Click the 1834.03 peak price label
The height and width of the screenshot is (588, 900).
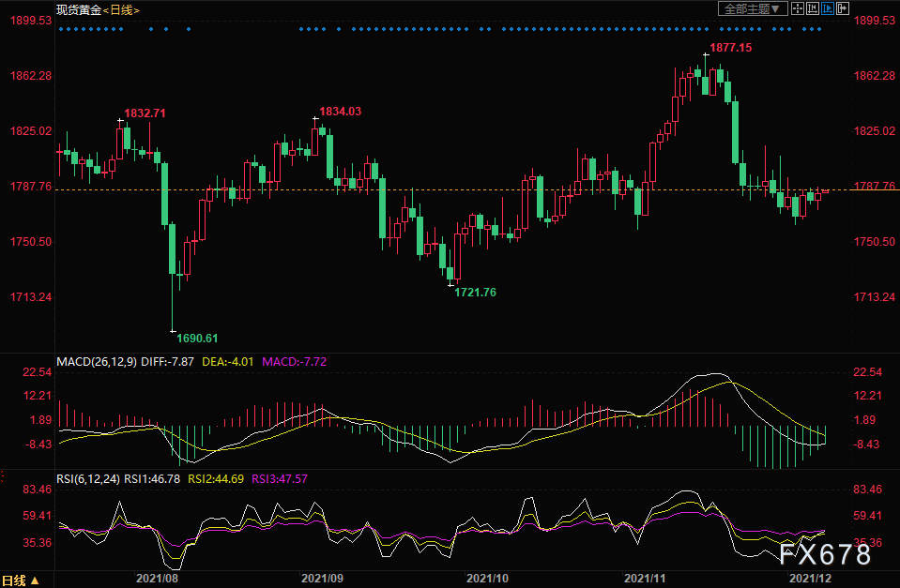click(341, 112)
